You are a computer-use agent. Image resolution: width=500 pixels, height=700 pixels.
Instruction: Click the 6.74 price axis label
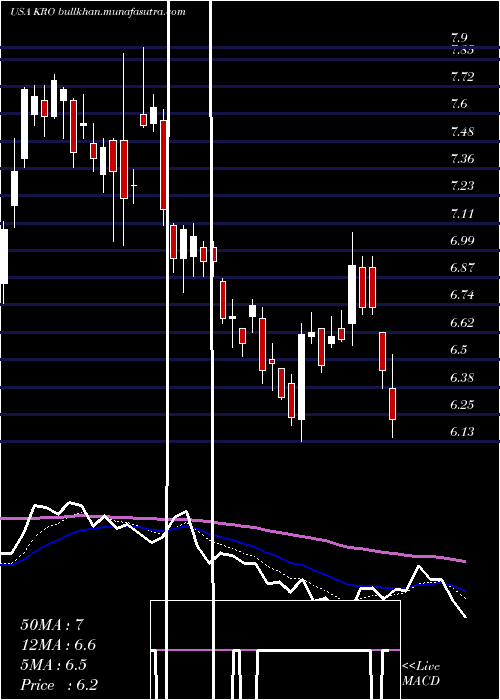[462, 295]
